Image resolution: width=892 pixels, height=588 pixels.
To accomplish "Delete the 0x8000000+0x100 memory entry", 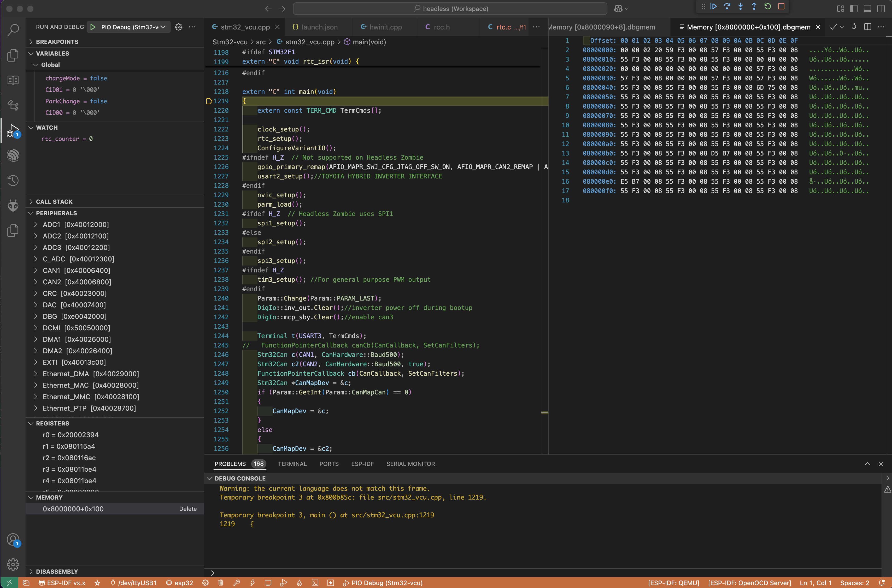I will tap(188, 509).
